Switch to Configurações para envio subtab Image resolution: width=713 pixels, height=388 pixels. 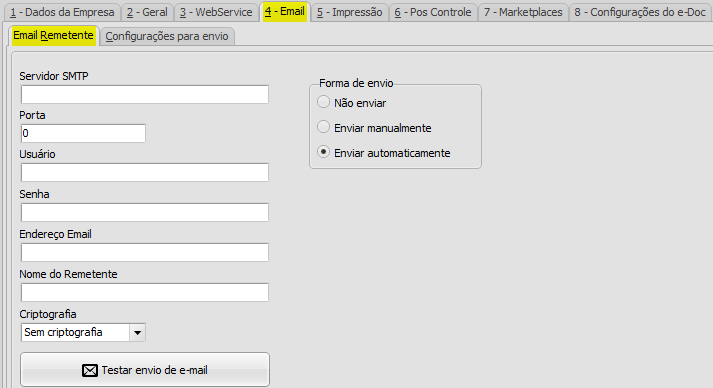167,36
